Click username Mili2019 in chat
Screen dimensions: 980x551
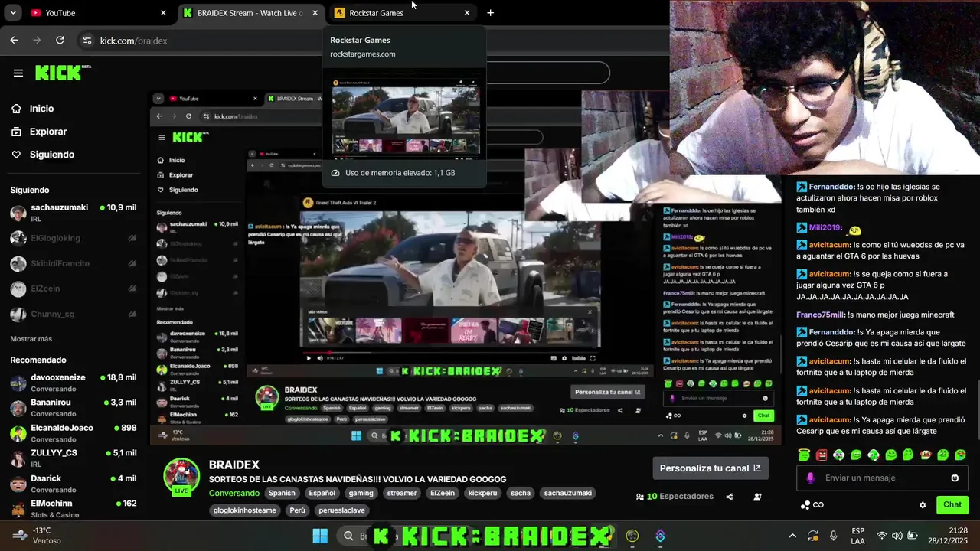point(825,228)
